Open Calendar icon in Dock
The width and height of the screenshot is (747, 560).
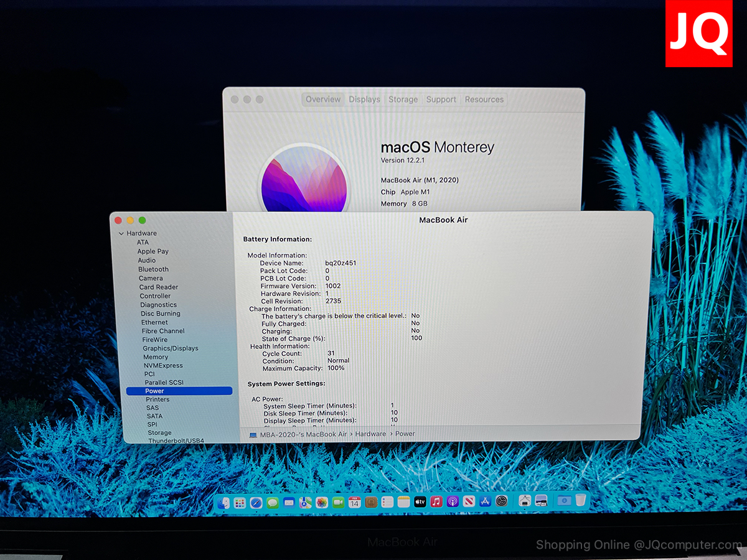(355, 502)
